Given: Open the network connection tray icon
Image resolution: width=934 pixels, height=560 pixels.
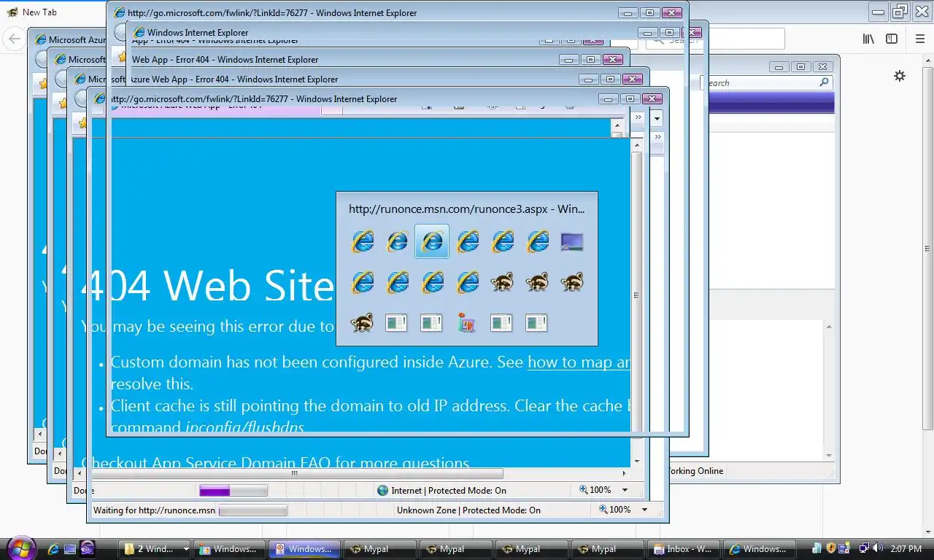Looking at the screenshot, I should click(x=864, y=548).
